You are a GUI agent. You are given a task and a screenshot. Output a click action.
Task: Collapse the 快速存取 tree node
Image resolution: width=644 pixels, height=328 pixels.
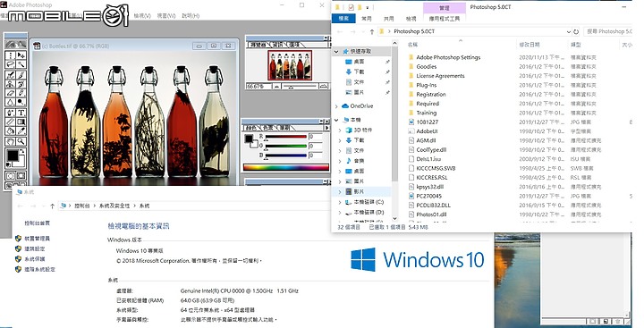pyautogui.click(x=336, y=51)
